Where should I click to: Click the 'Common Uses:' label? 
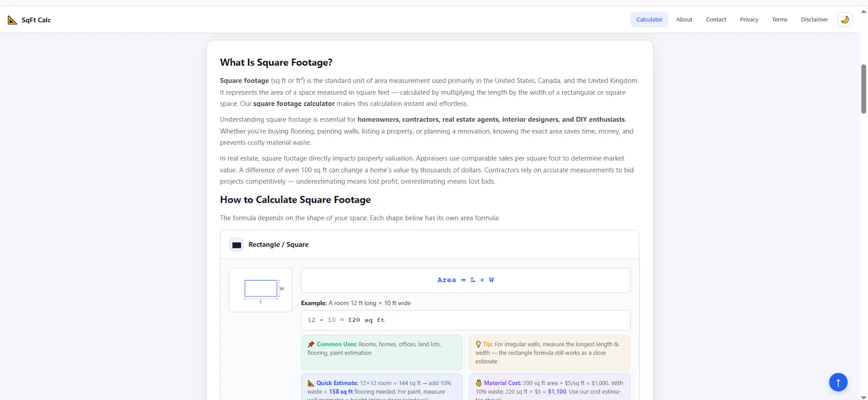tap(337, 344)
